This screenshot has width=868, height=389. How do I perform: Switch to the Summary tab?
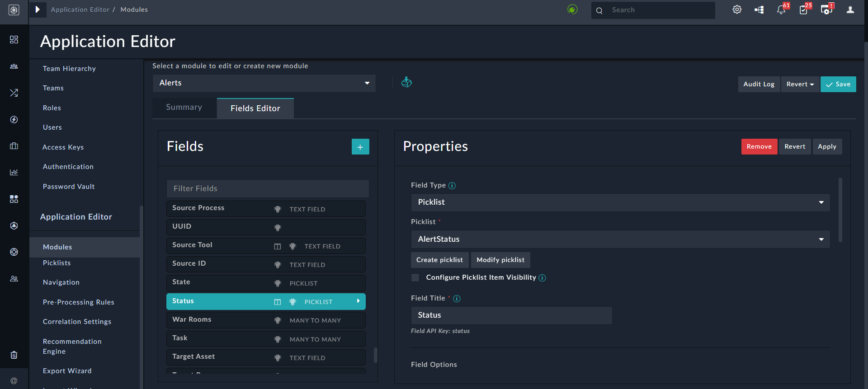pyautogui.click(x=184, y=108)
